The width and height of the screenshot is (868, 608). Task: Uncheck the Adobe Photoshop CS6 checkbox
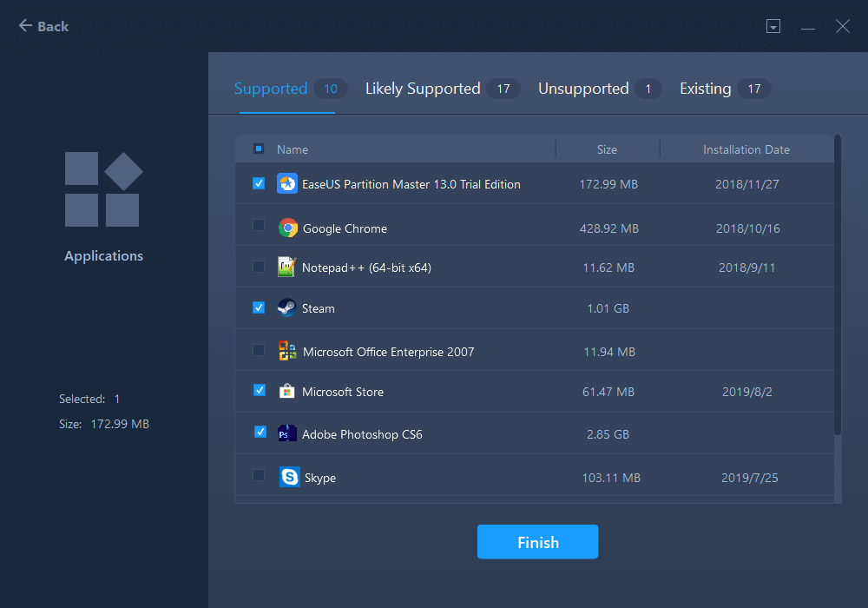(x=260, y=432)
